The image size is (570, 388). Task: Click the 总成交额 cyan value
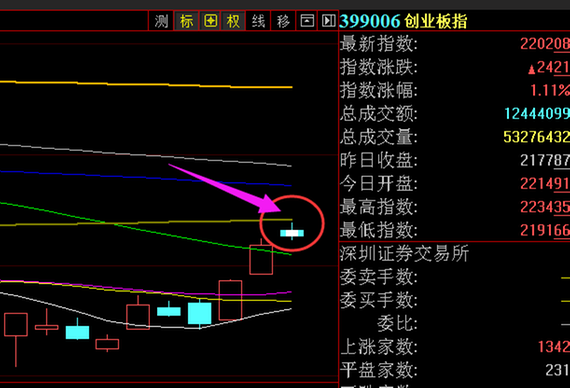point(537,114)
